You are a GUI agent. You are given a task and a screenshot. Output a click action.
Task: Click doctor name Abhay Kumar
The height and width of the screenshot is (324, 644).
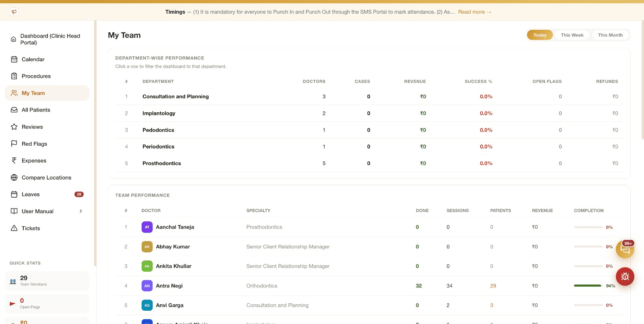(173, 247)
